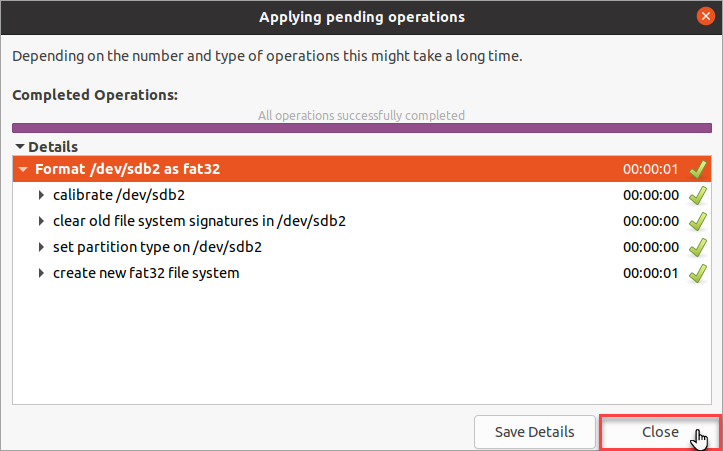Screen dimensions: 723x451
Task: Click green checkmark on Format /dev/sdb2 row
Action: point(698,170)
